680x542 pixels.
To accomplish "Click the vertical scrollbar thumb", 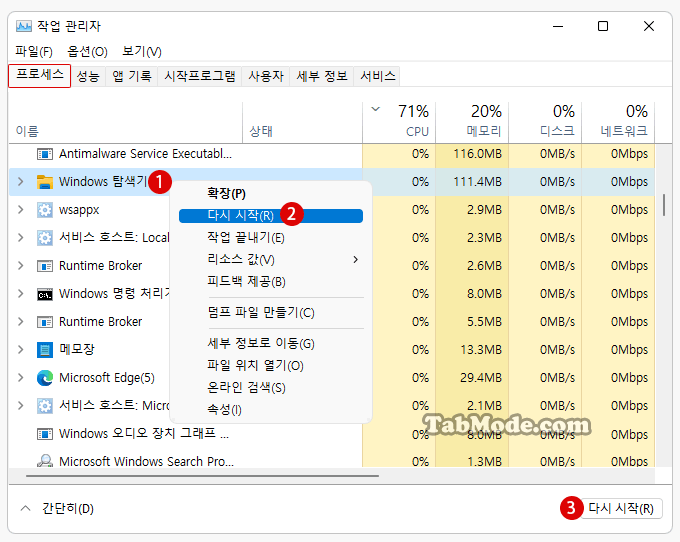I will coord(664,205).
